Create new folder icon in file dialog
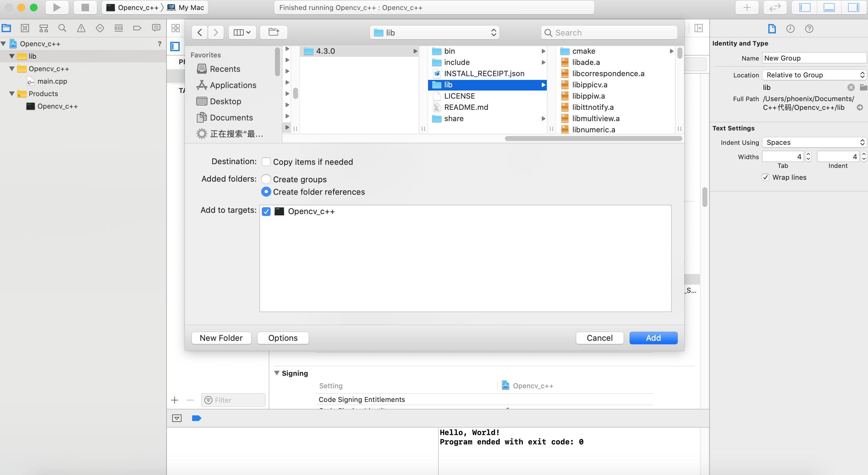The image size is (868, 475). pyautogui.click(x=274, y=32)
